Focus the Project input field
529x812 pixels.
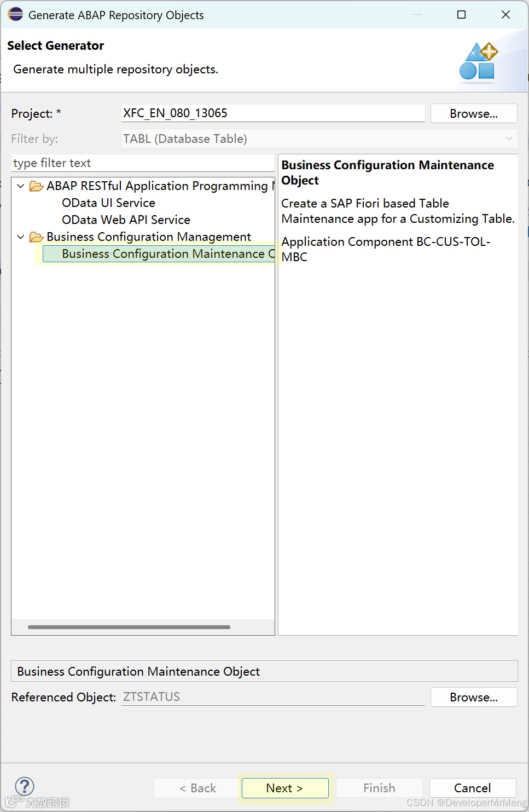point(273,113)
